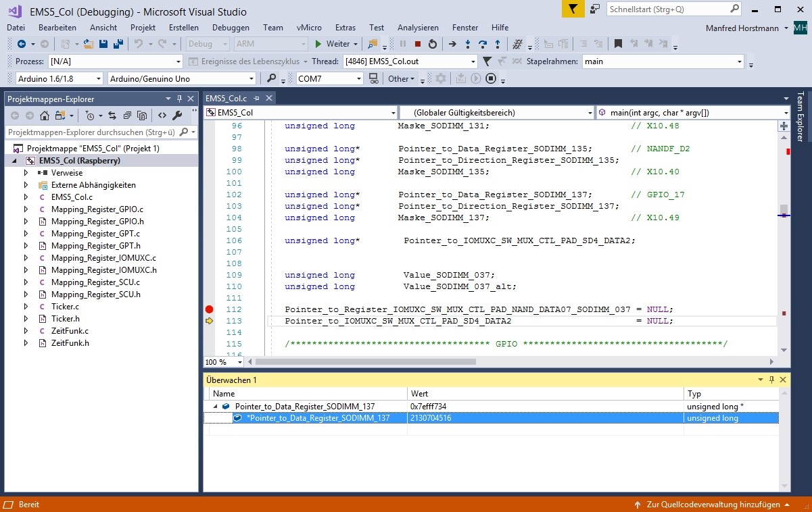Select the EMS5_Col.c editor tab

226,99
